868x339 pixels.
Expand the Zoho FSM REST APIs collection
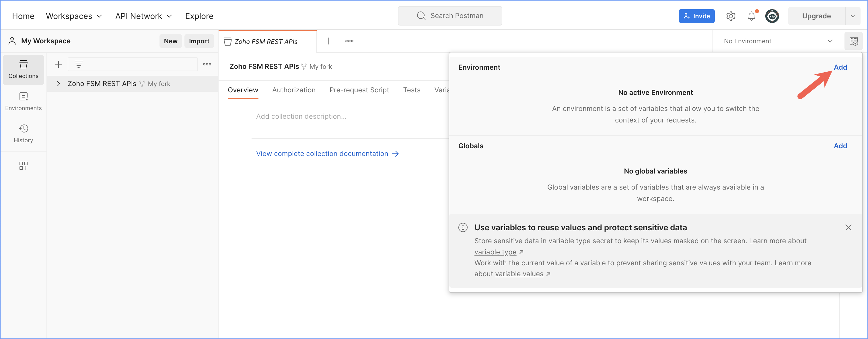pyautogui.click(x=59, y=83)
